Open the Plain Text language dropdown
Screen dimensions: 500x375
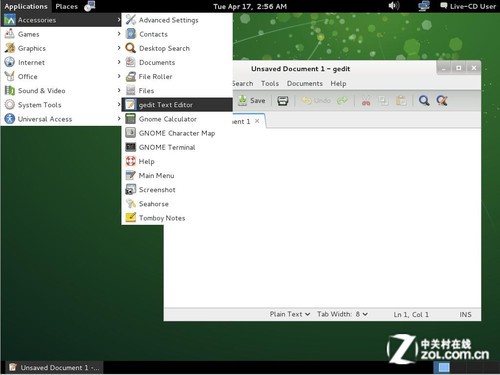[x=290, y=314]
